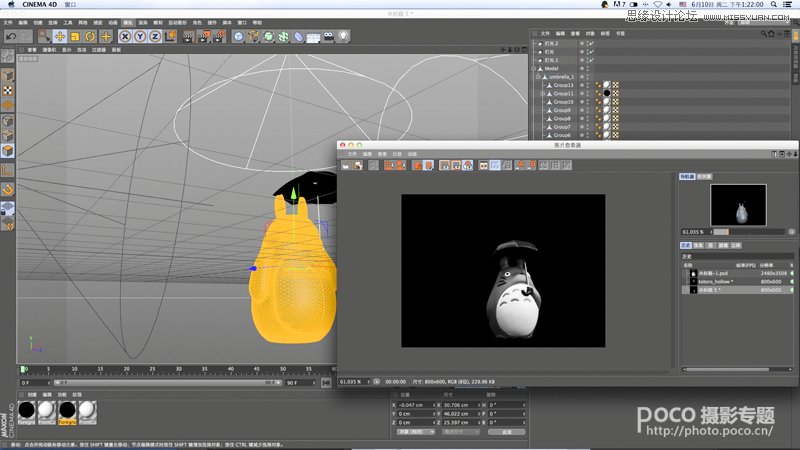Add a light object from the toolbar
800x450 pixels.
pos(343,36)
